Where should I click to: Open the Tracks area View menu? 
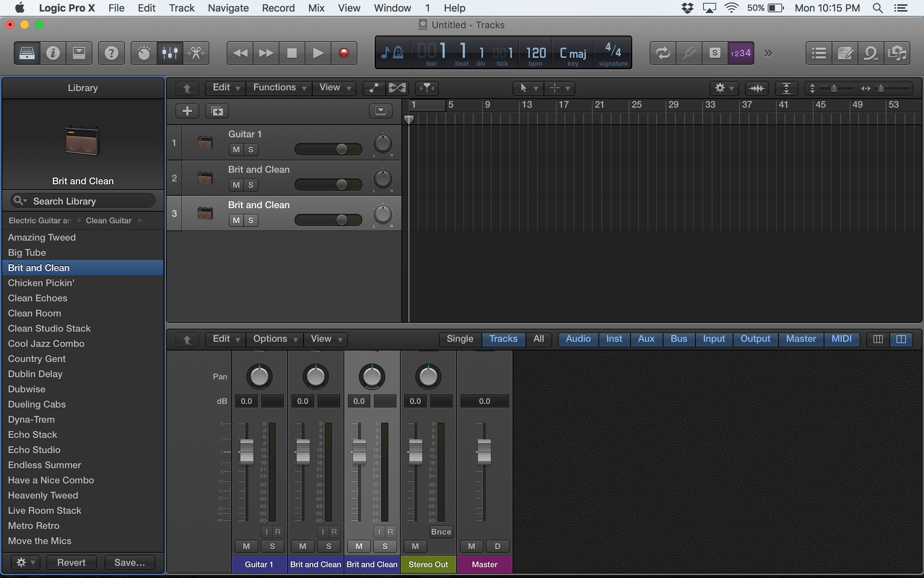(x=335, y=88)
